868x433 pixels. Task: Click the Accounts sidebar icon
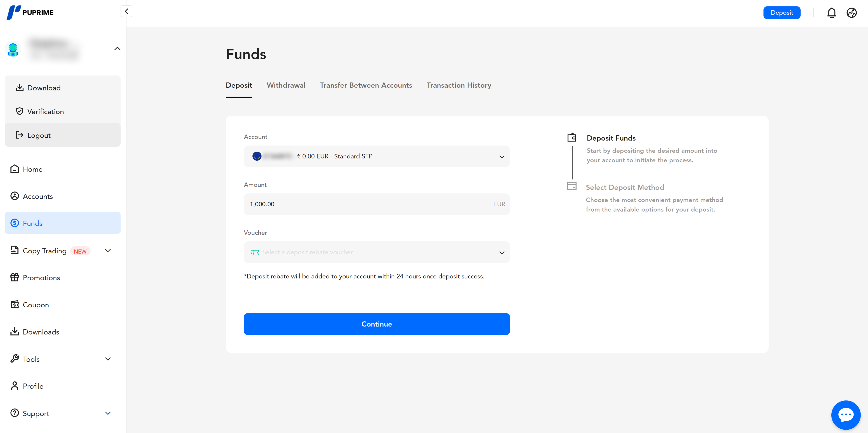(14, 196)
